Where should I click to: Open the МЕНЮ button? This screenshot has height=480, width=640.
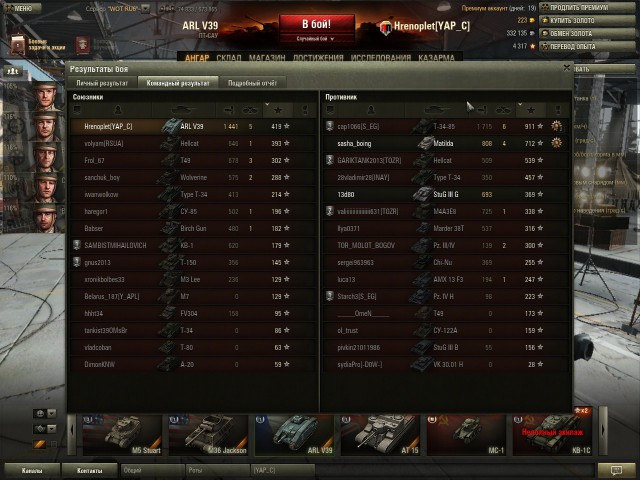pos(22,8)
